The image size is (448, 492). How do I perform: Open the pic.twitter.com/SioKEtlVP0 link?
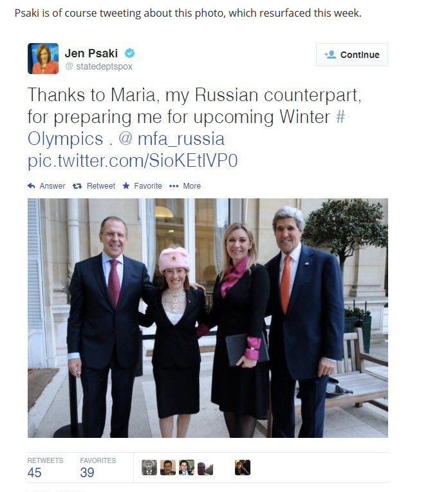[x=133, y=160]
